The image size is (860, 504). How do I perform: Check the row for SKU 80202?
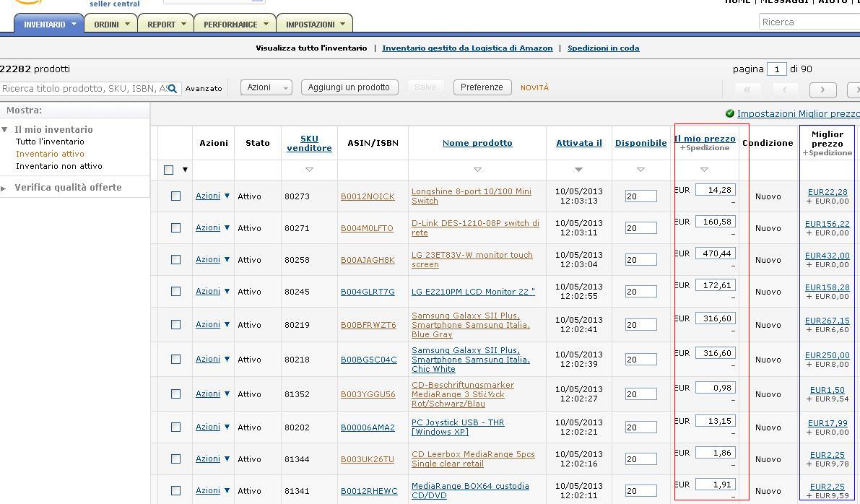click(x=175, y=427)
